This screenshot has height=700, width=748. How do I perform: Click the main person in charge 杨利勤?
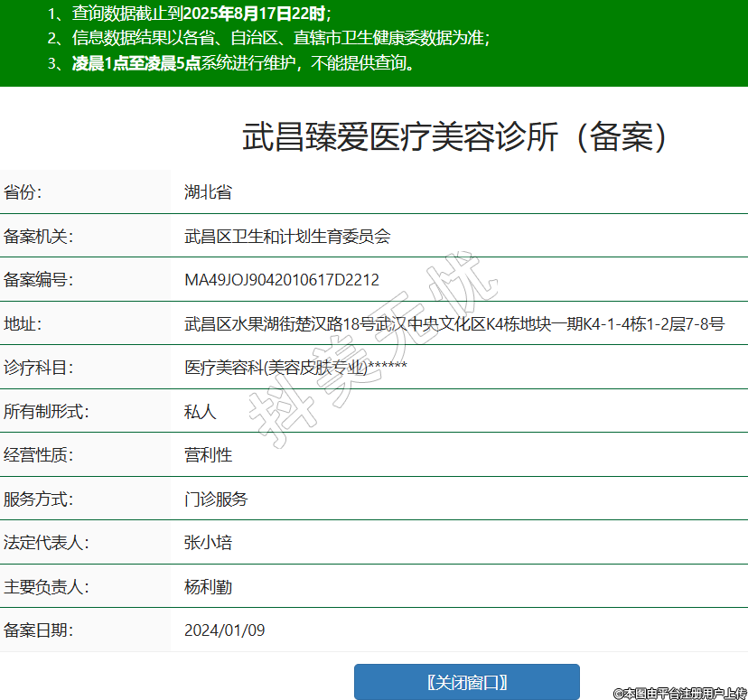click(x=208, y=587)
